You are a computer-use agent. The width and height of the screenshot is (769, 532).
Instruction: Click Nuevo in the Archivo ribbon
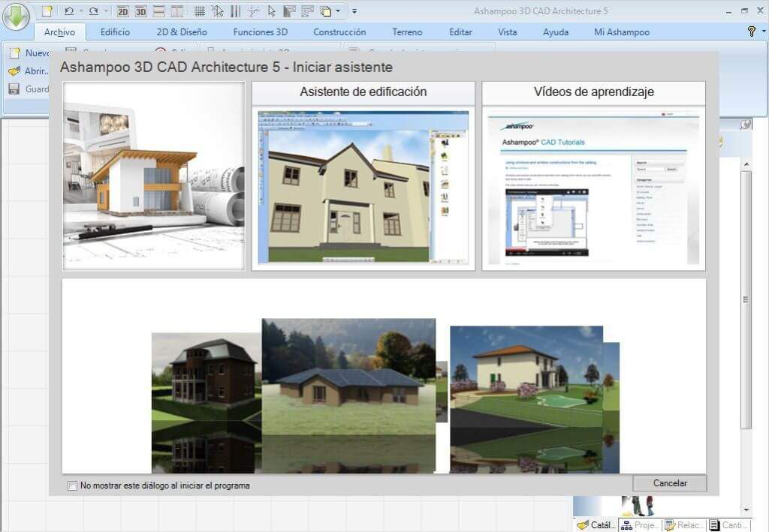29,53
